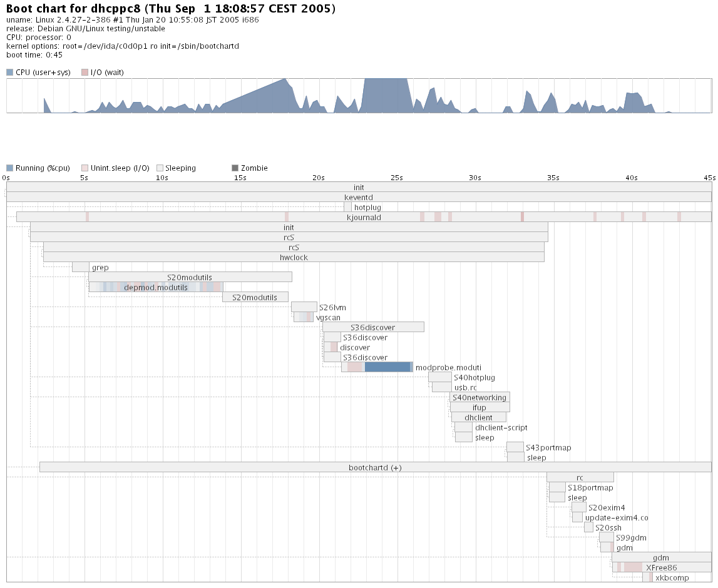Click the I/O (wait) legend swatch
This screenshot has width=718, height=588.
[85, 73]
